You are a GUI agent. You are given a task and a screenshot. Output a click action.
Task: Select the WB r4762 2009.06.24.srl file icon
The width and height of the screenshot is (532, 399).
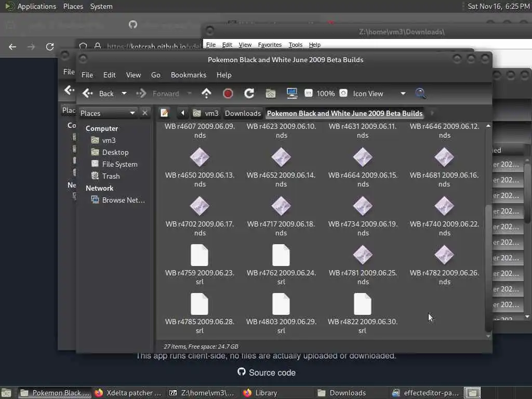click(x=281, y=255)
